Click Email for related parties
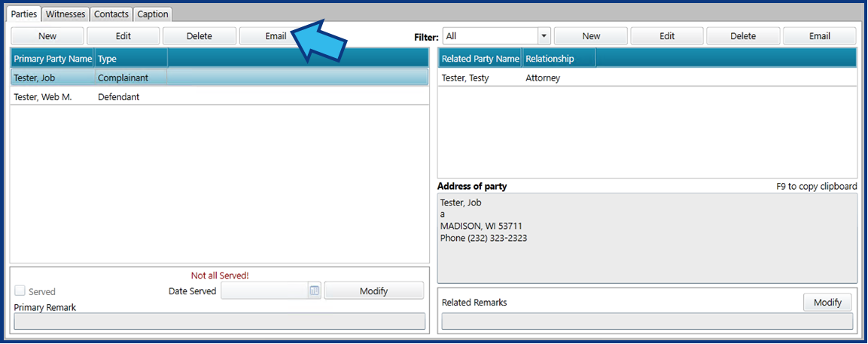The image size is (868, 344). pos(820,36)
